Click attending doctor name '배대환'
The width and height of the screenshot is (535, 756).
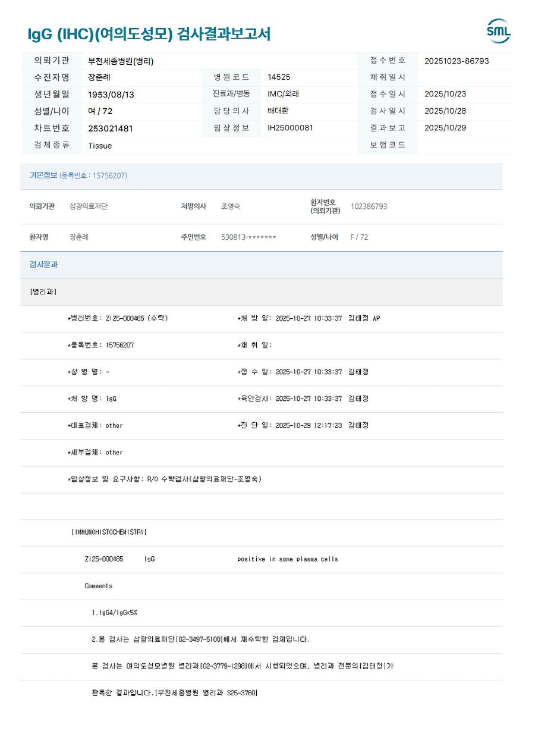click(278, 111)
